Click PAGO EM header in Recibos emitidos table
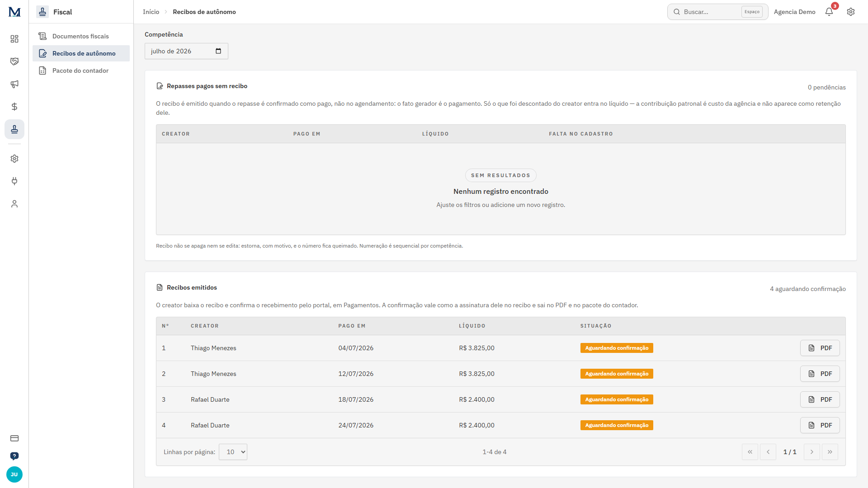Viewport: 868px width, 488px height. (352, 326)
